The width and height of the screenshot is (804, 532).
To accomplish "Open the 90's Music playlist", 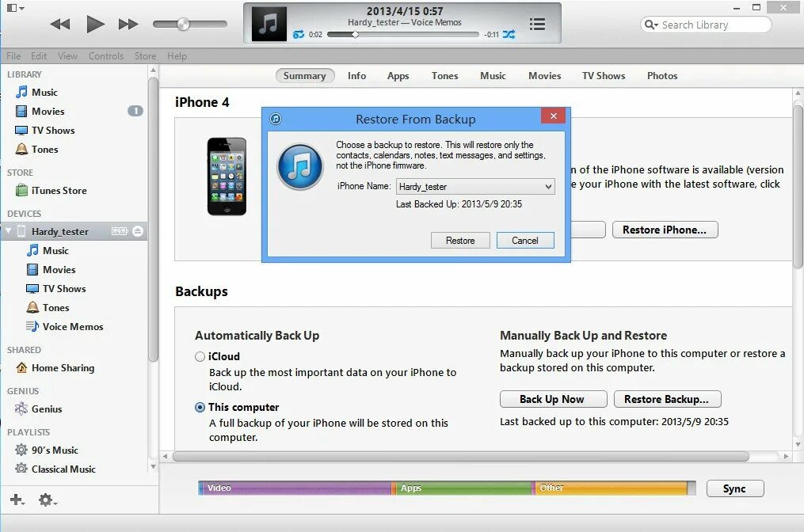I will [74, 450].
